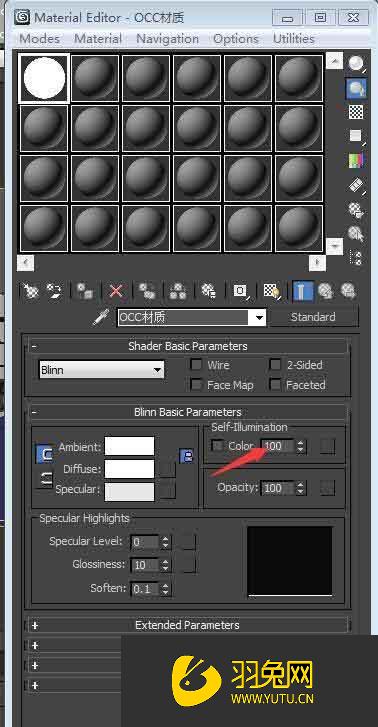Open the Specular color swatch

pos(129,492)
